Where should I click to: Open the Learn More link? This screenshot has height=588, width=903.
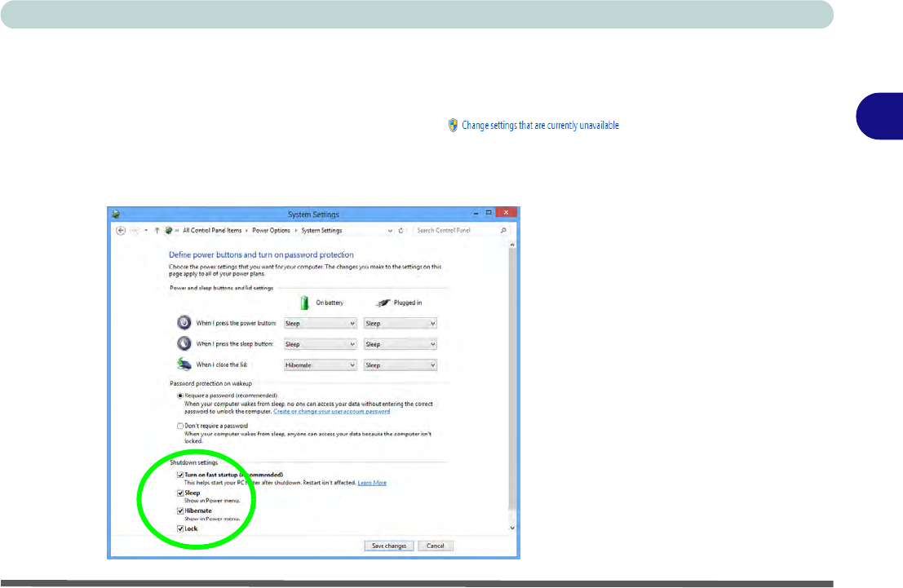point(372,483)
